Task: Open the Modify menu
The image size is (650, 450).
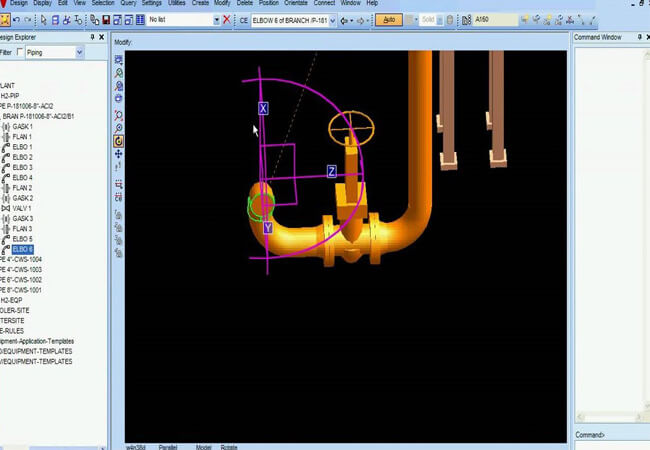Action: (222, 3)
